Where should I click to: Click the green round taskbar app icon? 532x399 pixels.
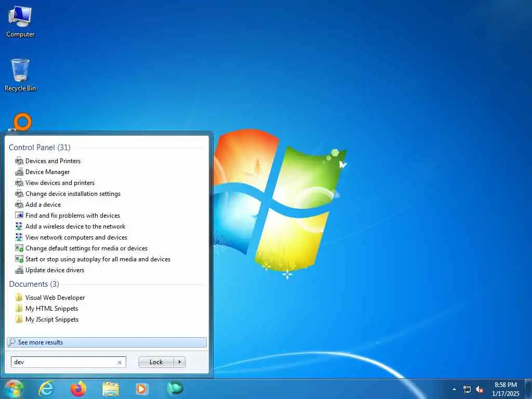click(175, 389)
